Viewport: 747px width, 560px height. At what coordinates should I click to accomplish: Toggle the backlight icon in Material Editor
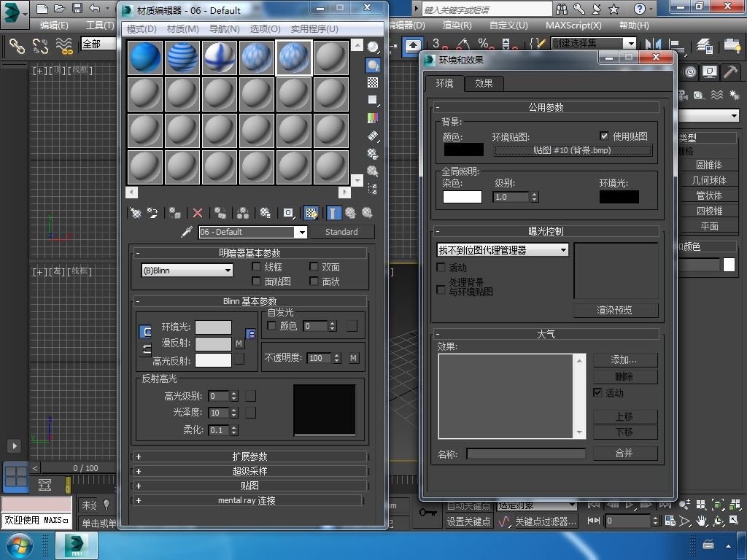click(x=373, y=65)
